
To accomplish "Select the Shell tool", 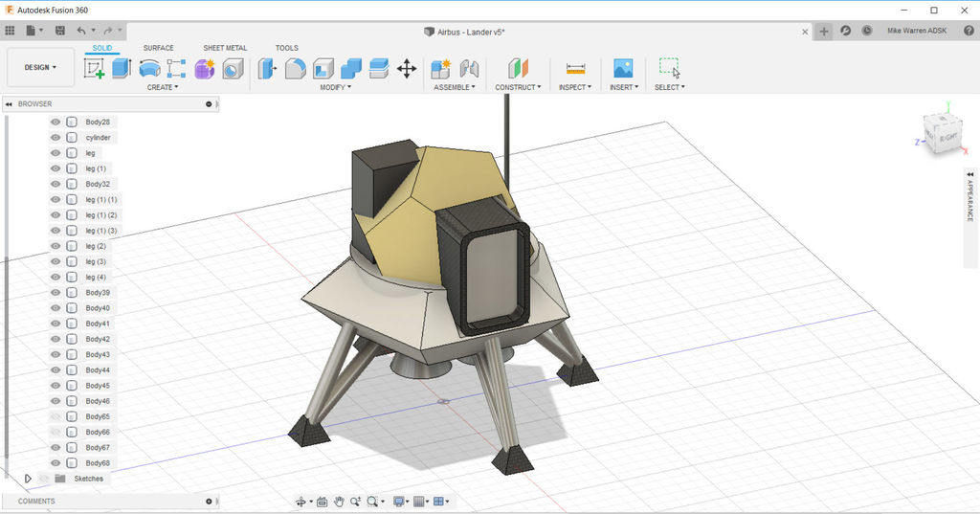I will [323, 68].
